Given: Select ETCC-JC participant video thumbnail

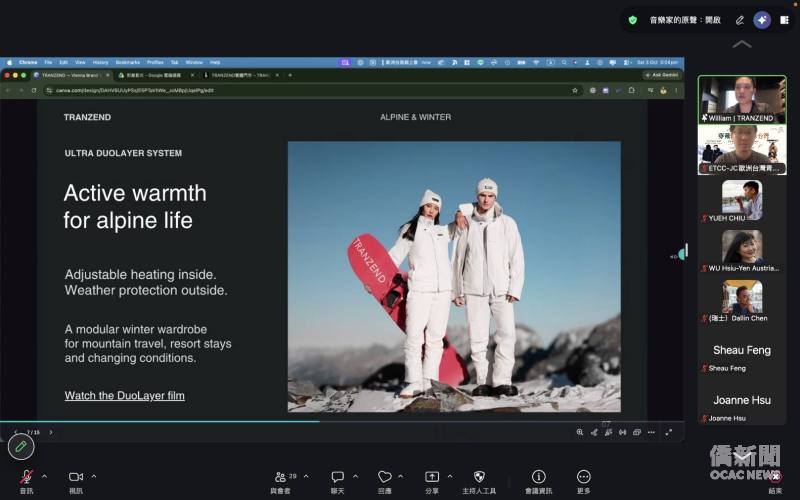Looking at the screenshot, I should pyautogui.click(x=742, y=149).
